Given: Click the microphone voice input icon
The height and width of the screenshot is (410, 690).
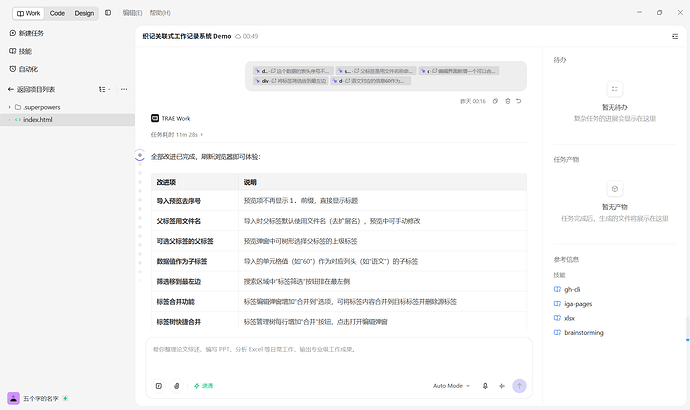Looking at the screenshot, I should point(485,386).
